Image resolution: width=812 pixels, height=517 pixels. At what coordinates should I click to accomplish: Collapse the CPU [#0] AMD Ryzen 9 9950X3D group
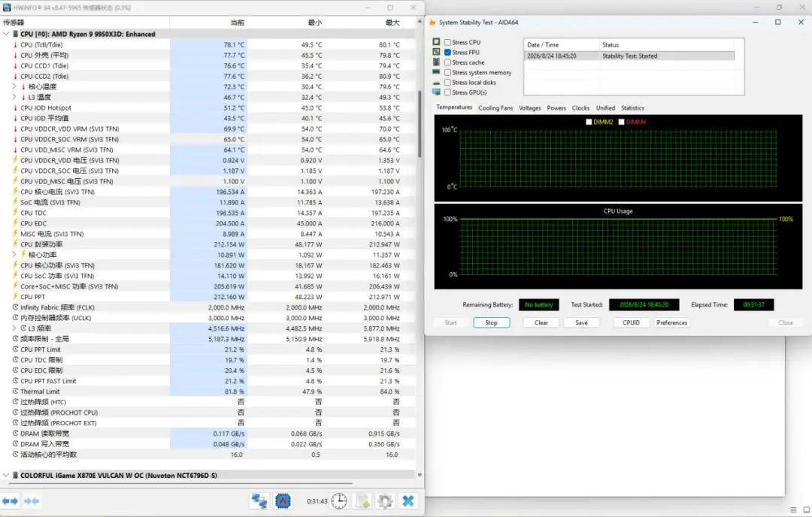(x=6, y=34)
